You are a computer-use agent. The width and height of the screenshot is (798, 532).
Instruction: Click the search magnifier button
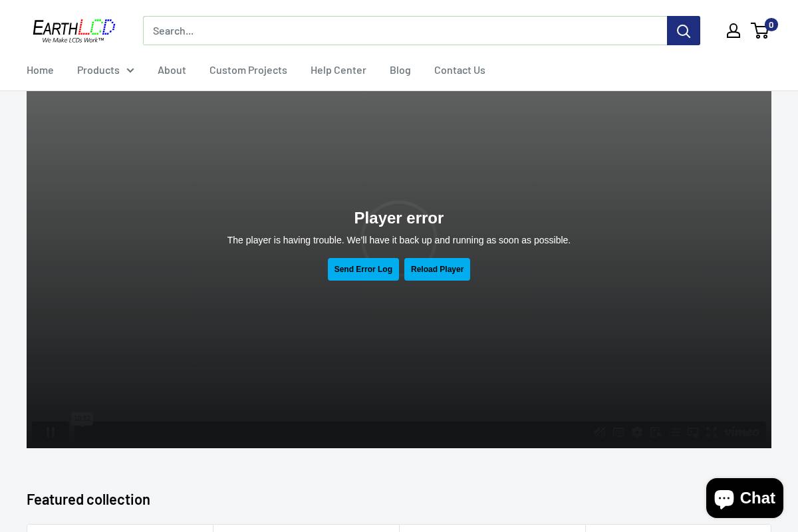(684, 31)
